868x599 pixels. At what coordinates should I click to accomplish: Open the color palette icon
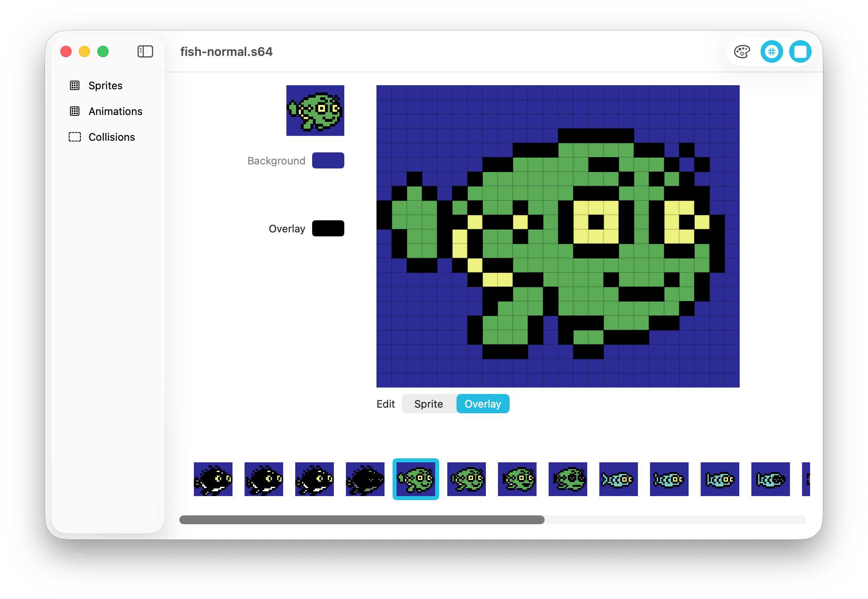742,52
